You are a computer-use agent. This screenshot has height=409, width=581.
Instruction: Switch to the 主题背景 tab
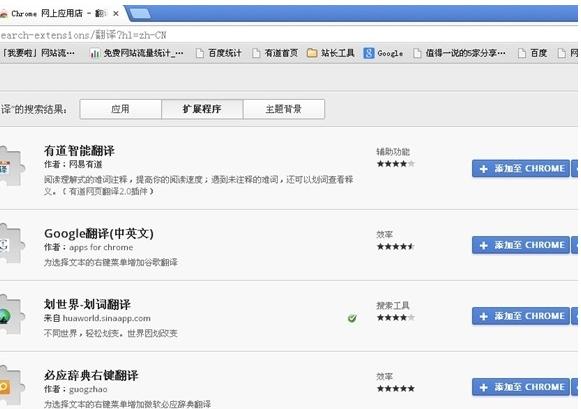(284, 109)
